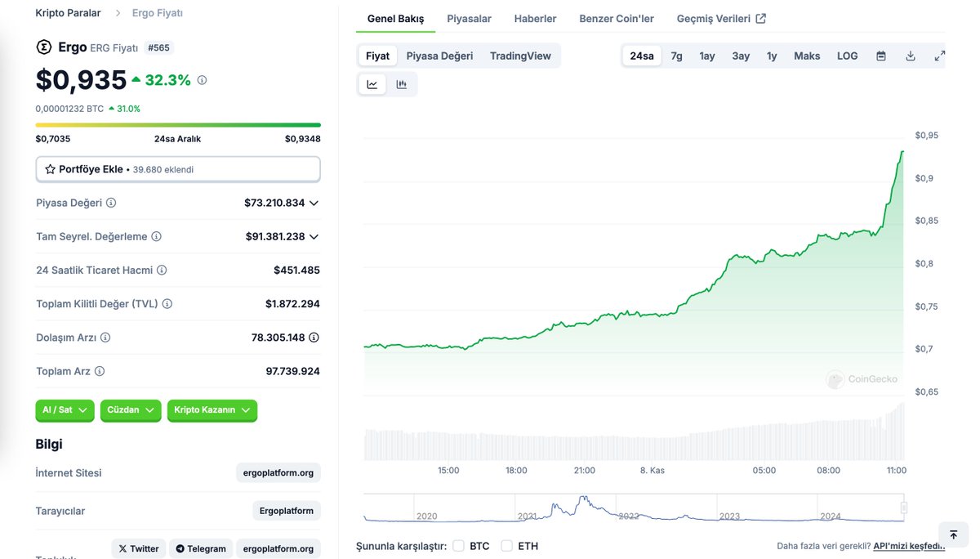This screenshot has height=559, width=980.
Task: Select the 7g time range
Action: [x=676, y=56]
